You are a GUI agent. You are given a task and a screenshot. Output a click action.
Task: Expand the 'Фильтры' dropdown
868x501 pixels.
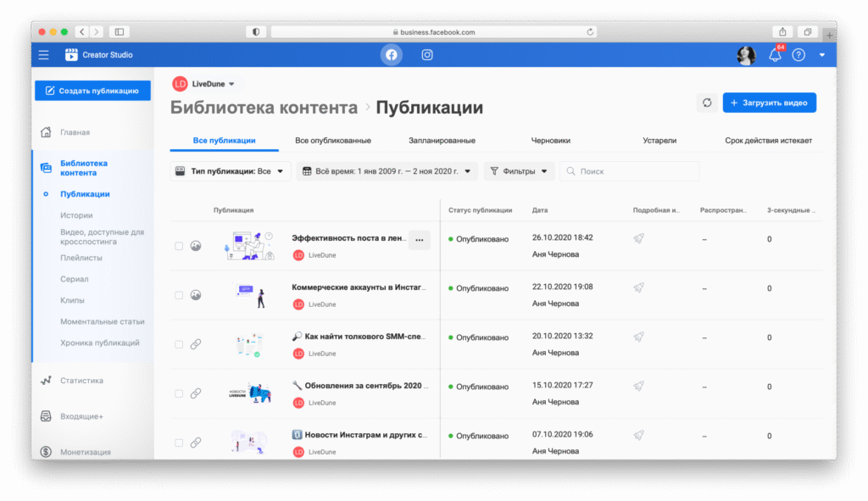(x=519, y=171)
